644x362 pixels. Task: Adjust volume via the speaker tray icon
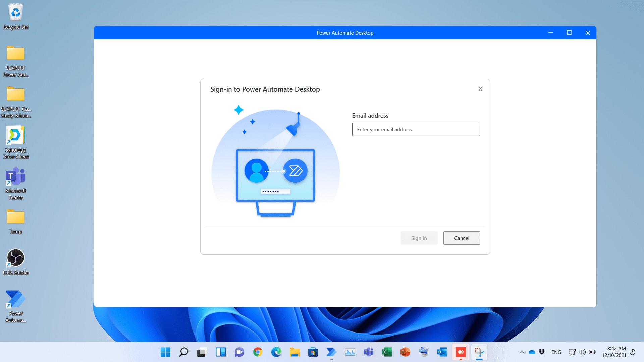582,352
